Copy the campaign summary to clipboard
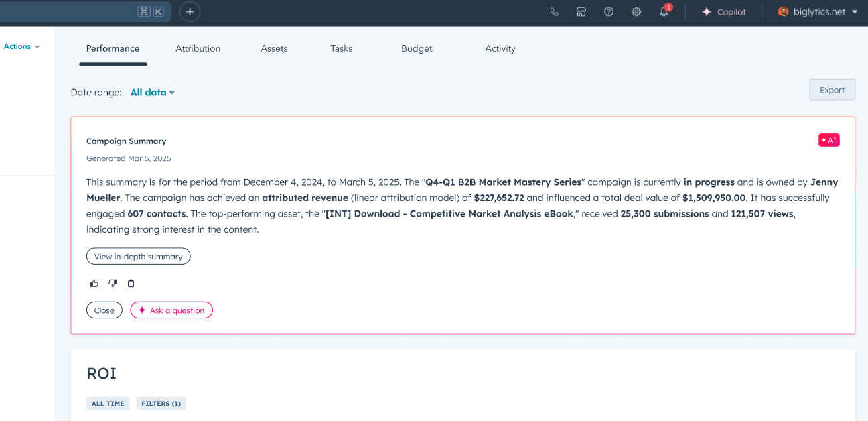This screenshot has height=421, width=868. click(131, 283)
